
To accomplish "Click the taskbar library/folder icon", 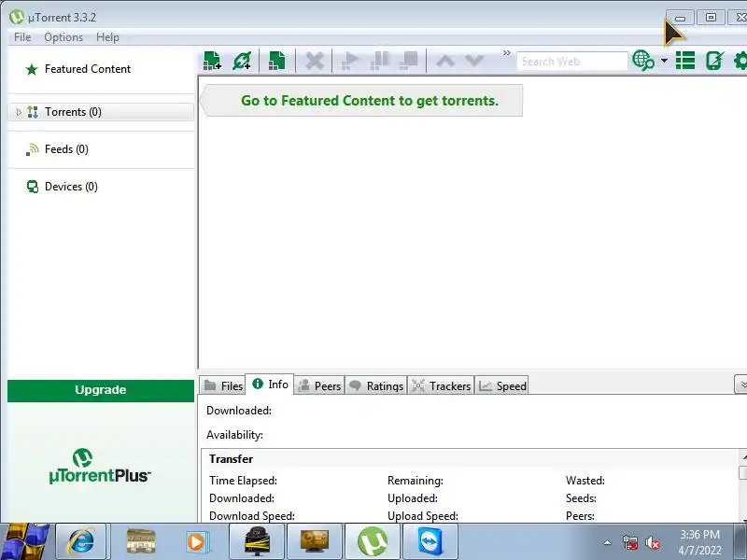I will tap(141, 542).
